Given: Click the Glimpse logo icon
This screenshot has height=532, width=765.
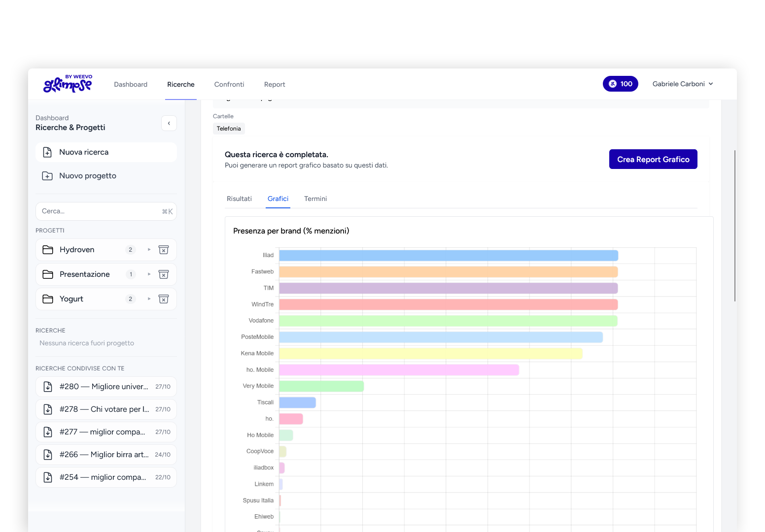Looking at the screenshot, I should pos(68,84).
